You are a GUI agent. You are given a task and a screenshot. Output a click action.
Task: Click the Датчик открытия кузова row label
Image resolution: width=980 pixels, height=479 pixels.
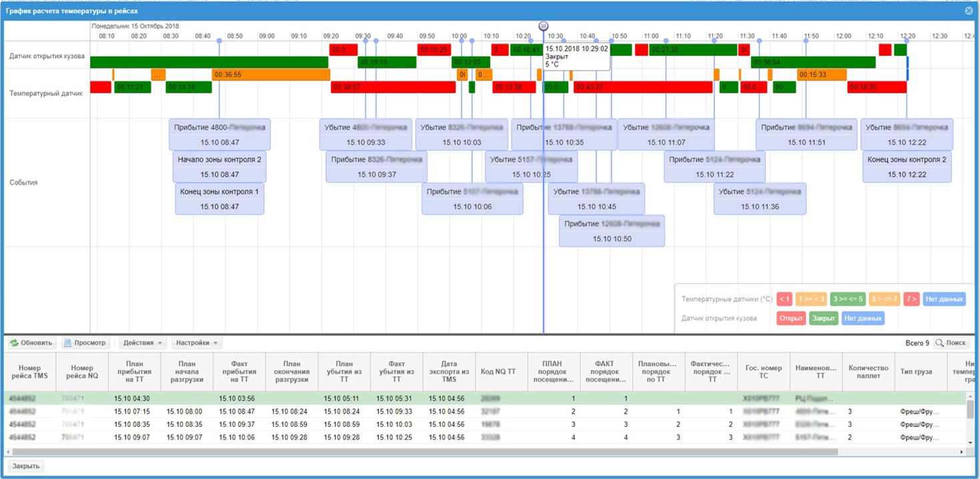pyautogui.click(x=47, y=56)
